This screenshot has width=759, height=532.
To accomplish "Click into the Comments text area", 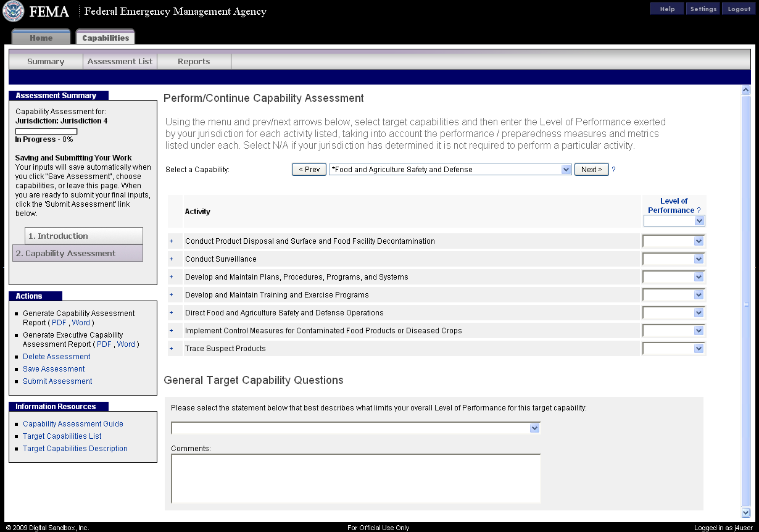I will [356, 479].
